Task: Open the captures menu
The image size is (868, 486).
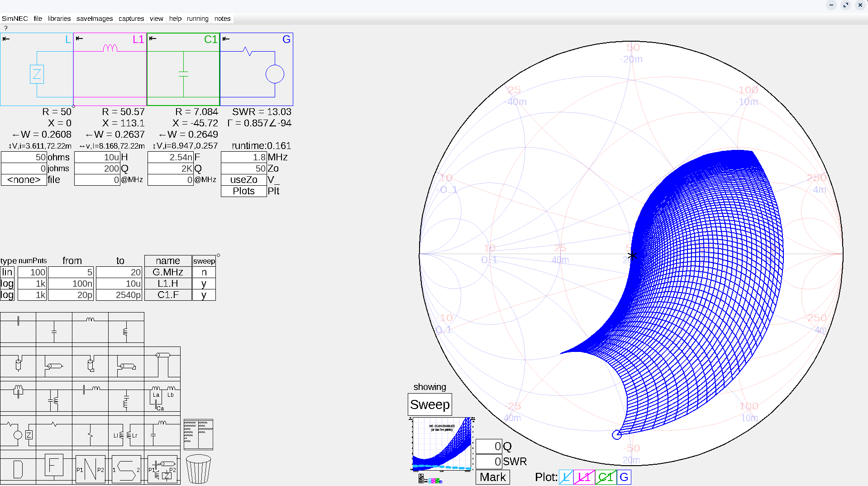Action: [131, 19]
